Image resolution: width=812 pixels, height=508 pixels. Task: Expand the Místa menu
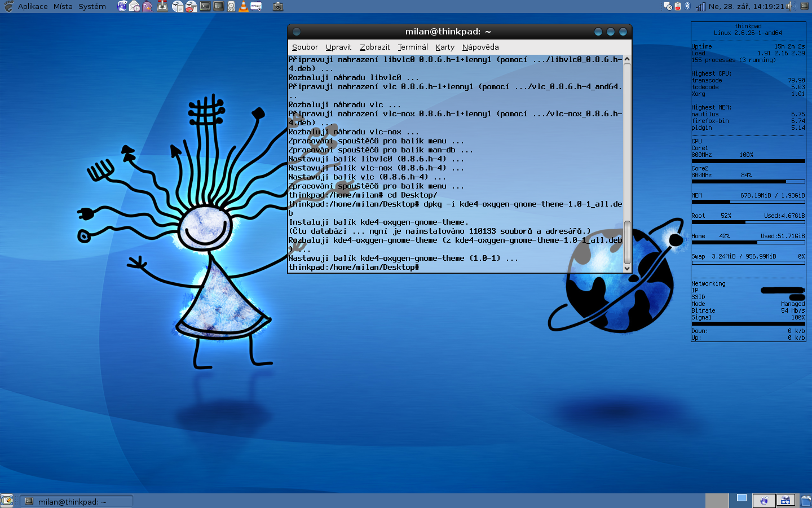63,6
